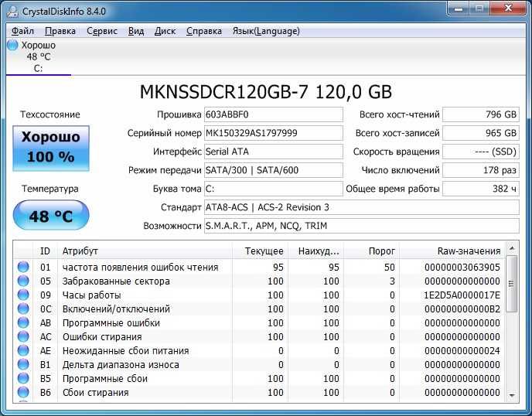Click the 48 °C temperature button
The width and height of the screenshot is (532, 416).
click(51, 215)
